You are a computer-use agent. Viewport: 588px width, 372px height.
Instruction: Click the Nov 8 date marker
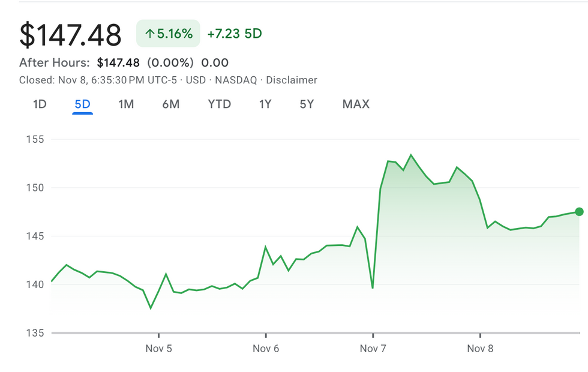480,349
